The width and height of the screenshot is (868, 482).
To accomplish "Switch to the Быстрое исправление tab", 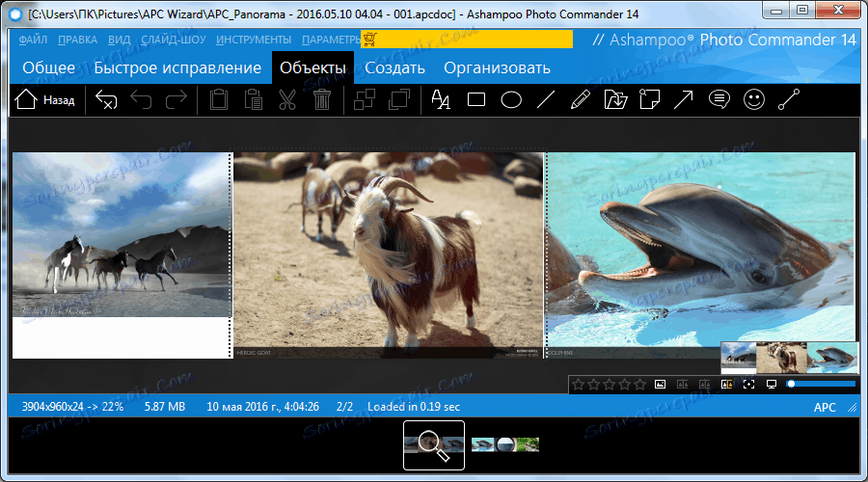I will point(177,67).
